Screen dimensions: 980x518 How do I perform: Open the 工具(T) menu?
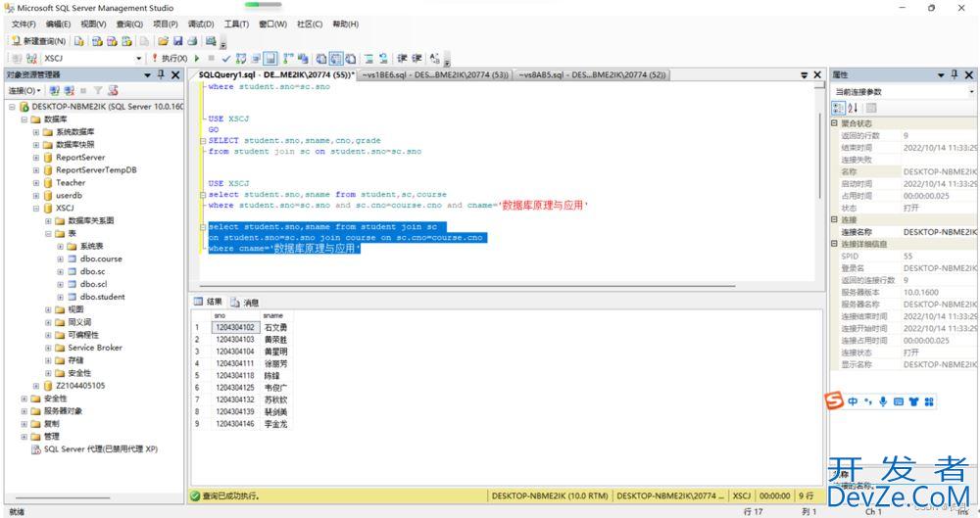(236, 24)
